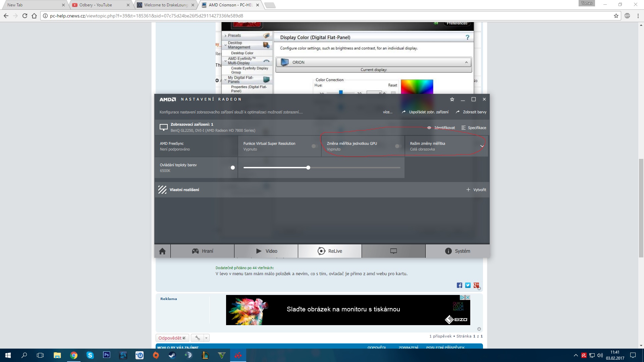Screen dimensions: 644x362
Task: Share the post on Google Plus
Action: pyautogui.click(x=476, y=285)
